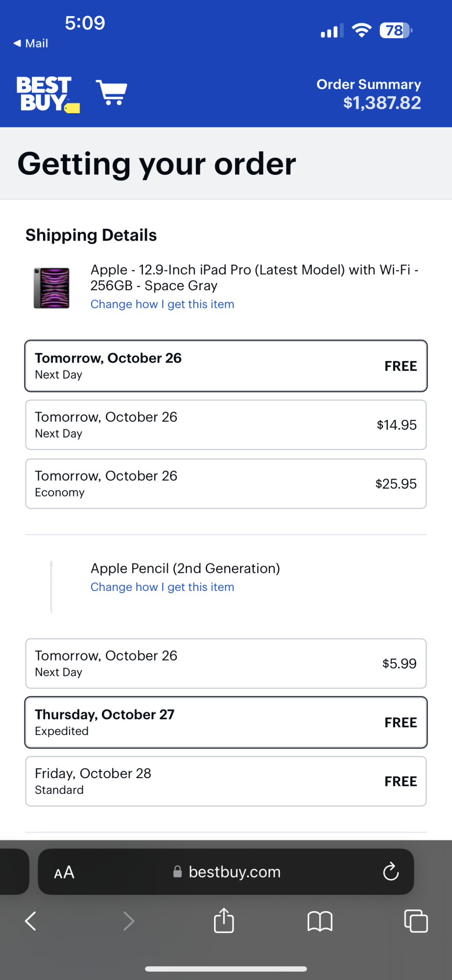This screenshot has width=452, height=980.
Task: Select free Thursday, October 27 Expedited shipping
Action: (x=226, y=722)
